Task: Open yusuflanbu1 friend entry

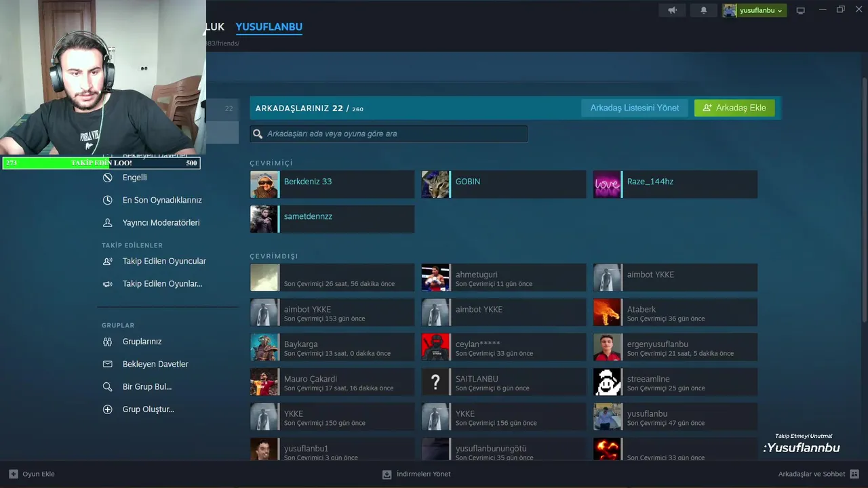Action: [x=332, y=449]
